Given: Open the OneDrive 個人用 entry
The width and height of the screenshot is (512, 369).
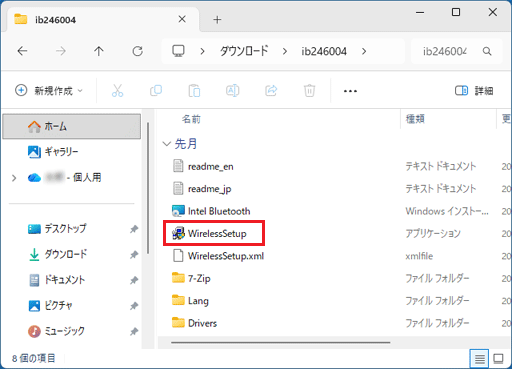Looking at the screenshot, I should pyautogui.click(x=65, y=177).
